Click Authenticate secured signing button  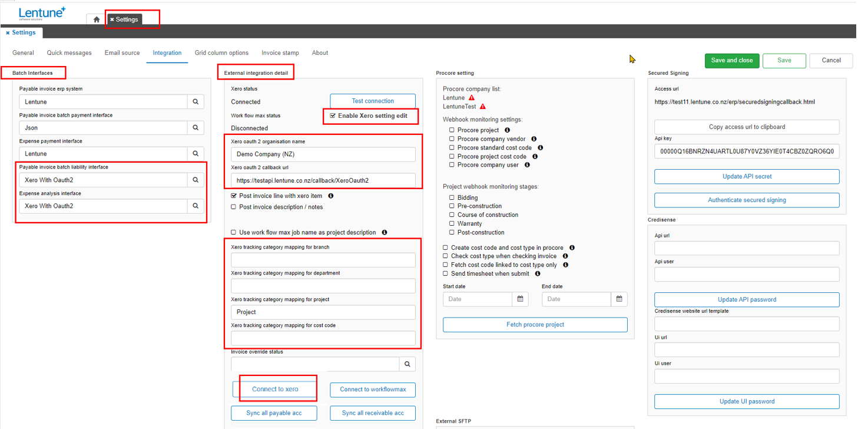pyautogui.click(x=747, y=200)
